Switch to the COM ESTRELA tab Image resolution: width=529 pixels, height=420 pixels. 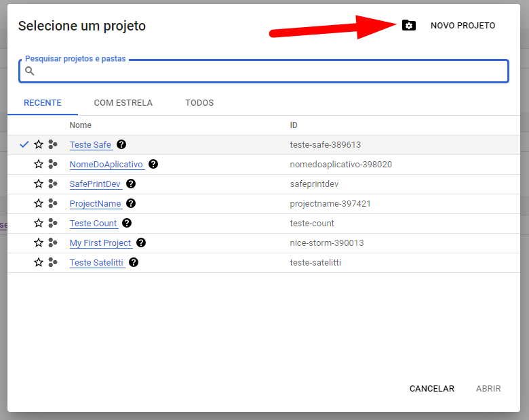pos(123,103)
